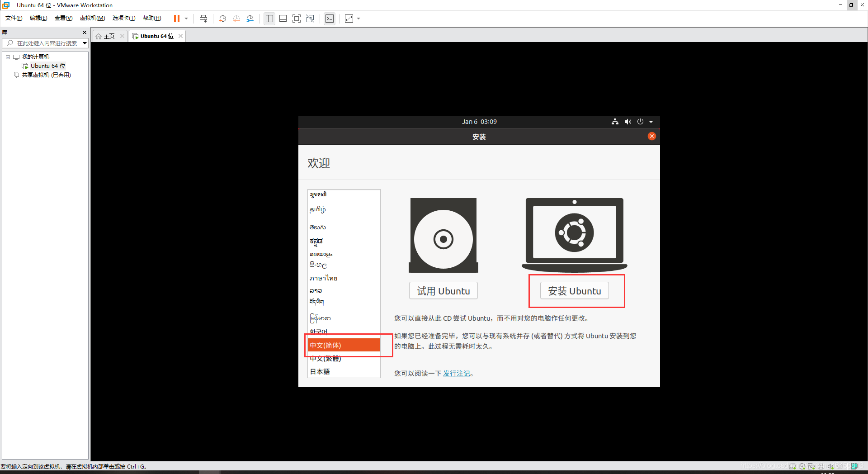Toggle the Unity mode icon
Image resolution: width=868 pixels, height=474 pixels.
(310, 19)
